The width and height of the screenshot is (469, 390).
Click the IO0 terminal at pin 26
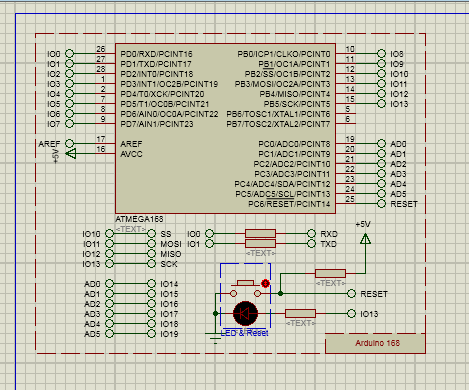click(69, 54)
